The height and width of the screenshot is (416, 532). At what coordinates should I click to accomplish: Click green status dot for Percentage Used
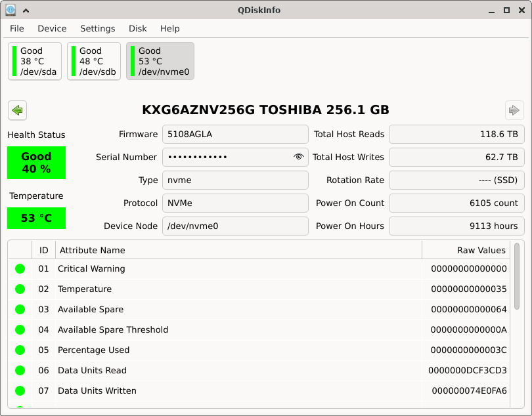tap(20, 350)
